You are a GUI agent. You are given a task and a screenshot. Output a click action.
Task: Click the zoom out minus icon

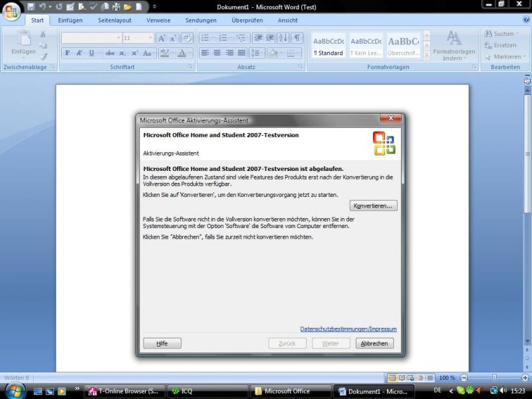pyautogui.click(x=464, y=378)
